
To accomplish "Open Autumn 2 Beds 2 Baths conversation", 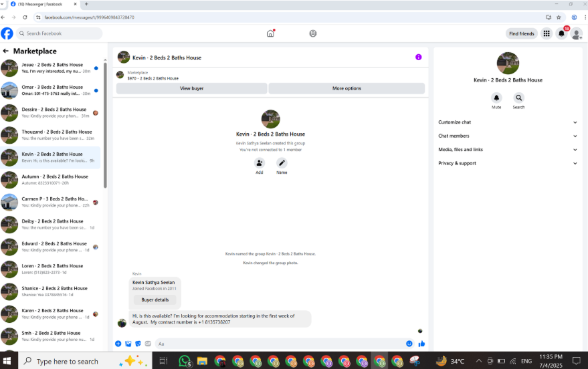I will click(x=50, y=180).
